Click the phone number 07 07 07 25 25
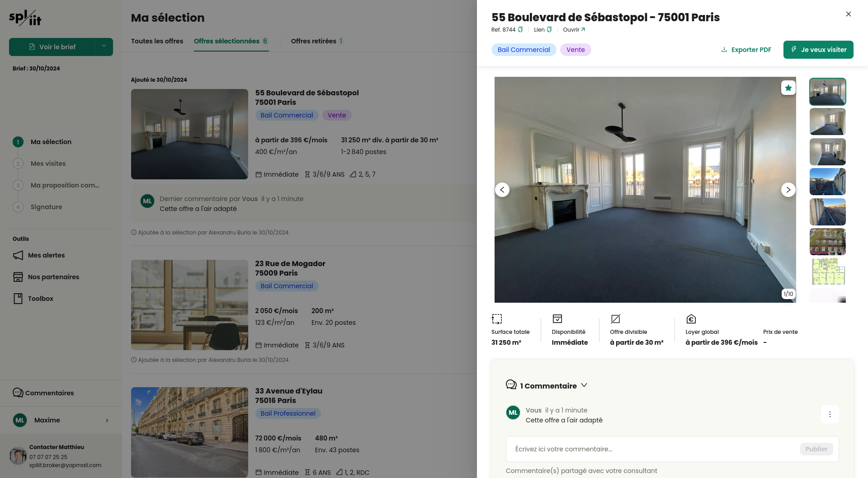Viewport: 868px width, 478px height. click(x=48, y=457)
